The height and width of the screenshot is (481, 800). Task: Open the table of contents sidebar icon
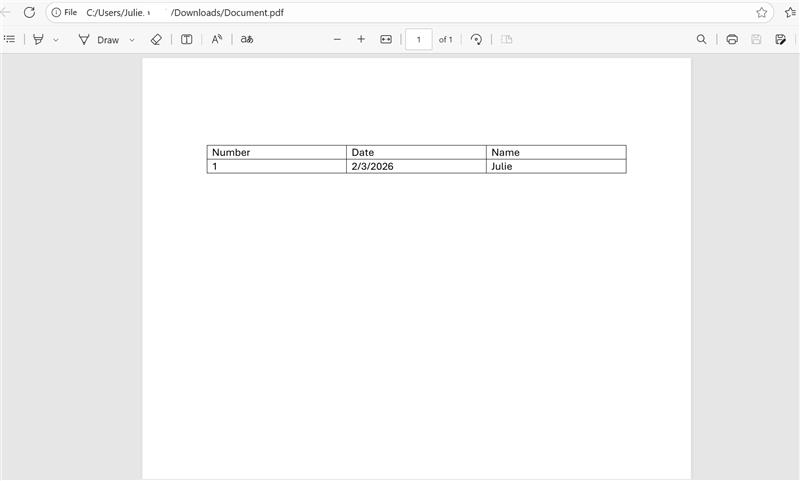[10, 39]
